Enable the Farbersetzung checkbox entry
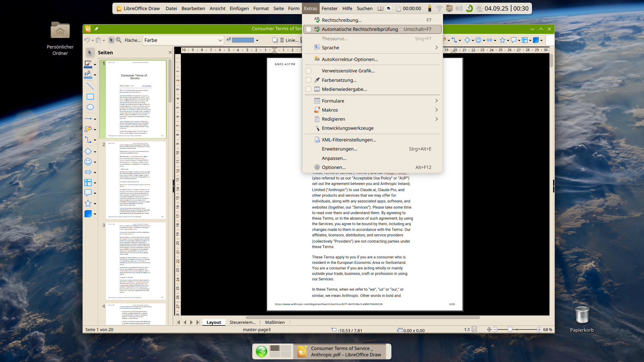Viewport: 644px width, 362px height. tap(309, 80)
